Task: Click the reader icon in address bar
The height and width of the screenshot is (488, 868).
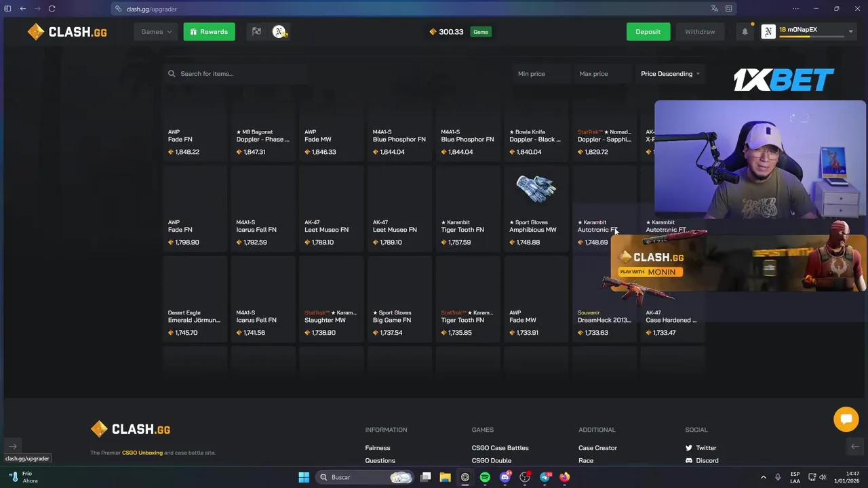Action: click(x=729, y=9)
